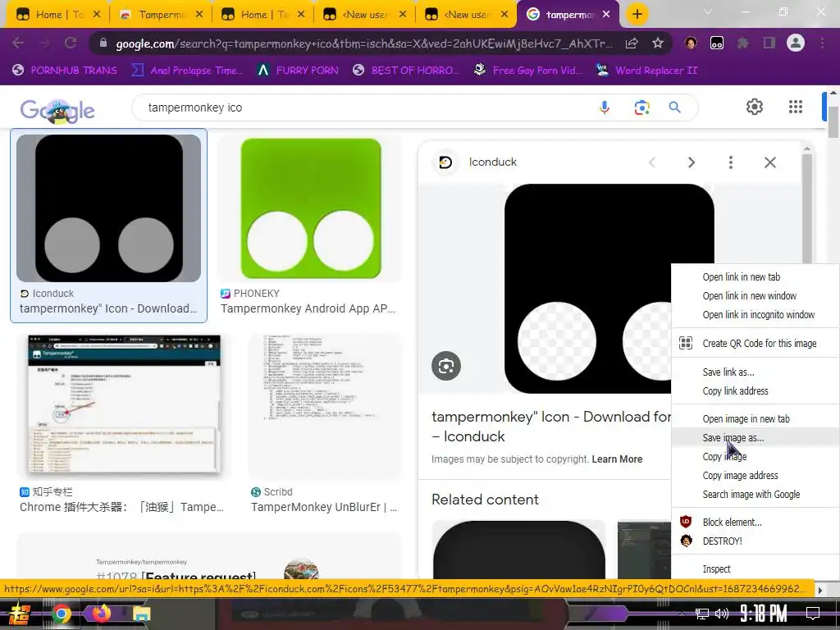Open the Chrome profile avatar

796,43
